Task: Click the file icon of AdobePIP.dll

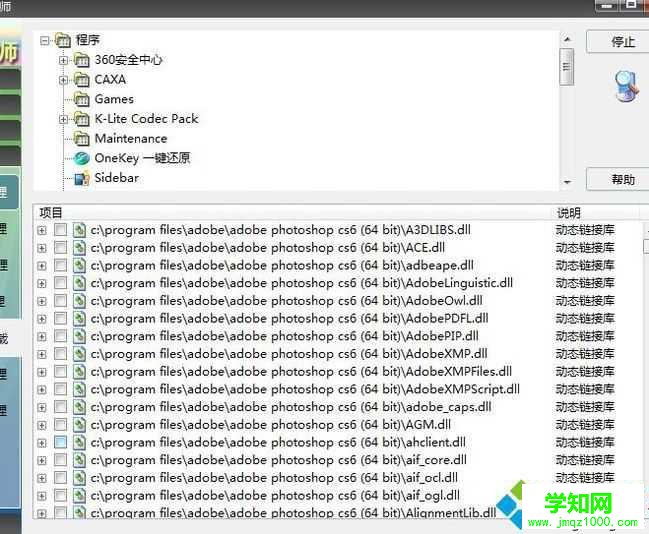Action: click(x=79, y=337)
